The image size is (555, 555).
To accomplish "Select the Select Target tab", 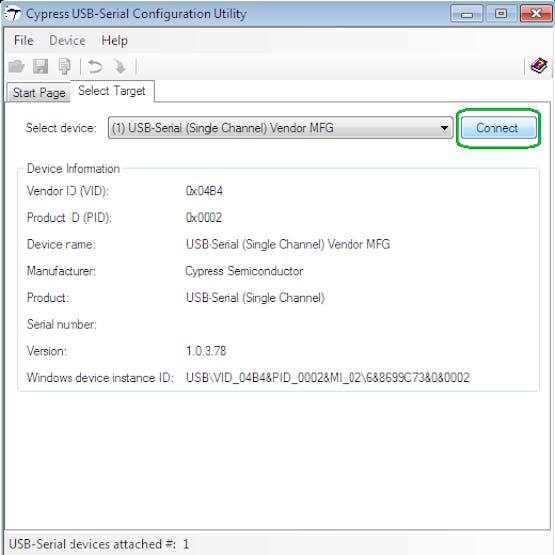I will click(112, 91).
